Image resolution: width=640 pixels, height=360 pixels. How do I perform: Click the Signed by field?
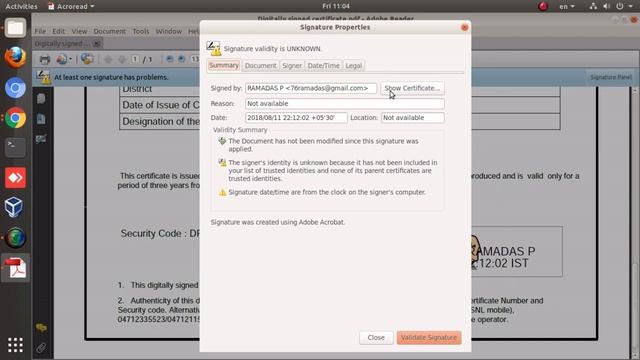311,88
